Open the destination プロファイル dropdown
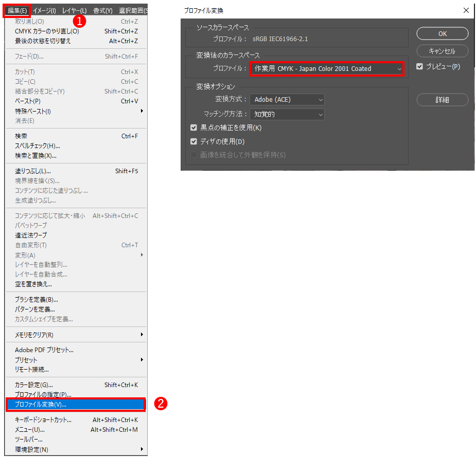The height and width of the screenshot is (457, 476). click(x=326, y=69)
